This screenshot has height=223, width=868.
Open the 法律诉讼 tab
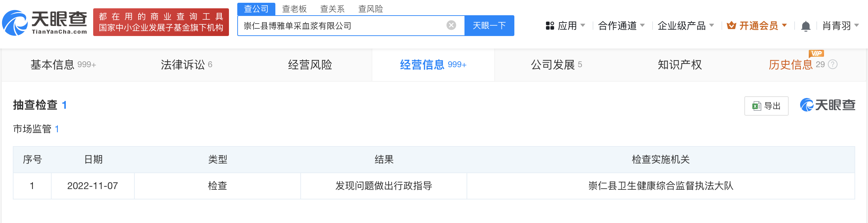pos(186,65)
